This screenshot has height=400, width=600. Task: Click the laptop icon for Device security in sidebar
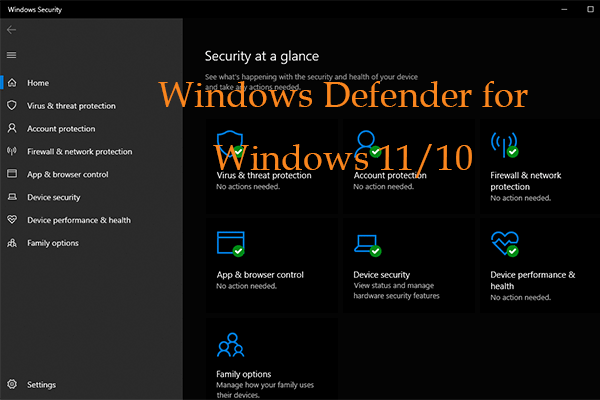point(12,197)
